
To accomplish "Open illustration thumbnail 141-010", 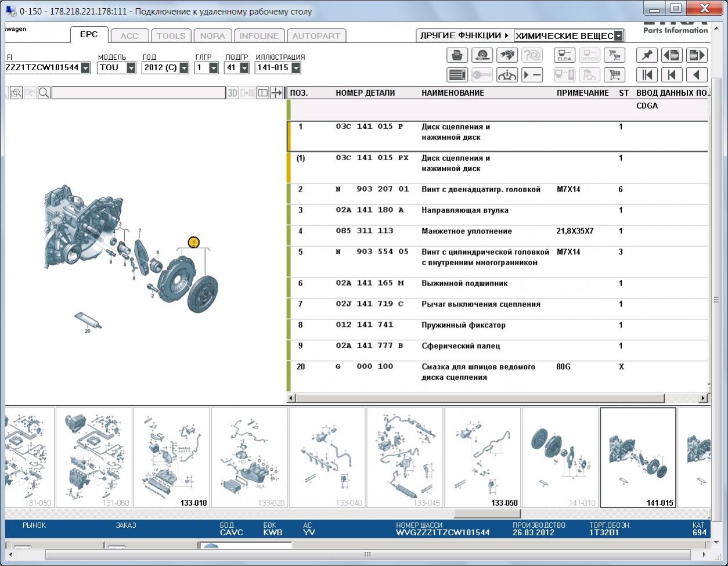I will (x=560, y=457).
